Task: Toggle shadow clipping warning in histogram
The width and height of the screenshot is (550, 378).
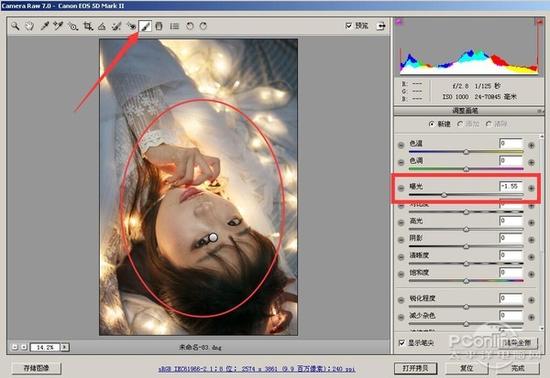Action: (399, 22)
